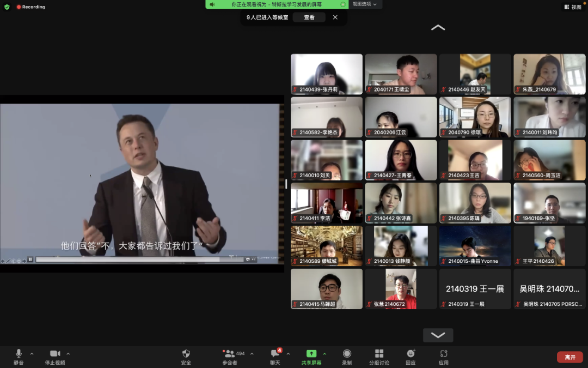Click the pen annotation icon in video controls
Image resolution: width=588 pixels, height=368 pixels.
[x=8, y=261]
